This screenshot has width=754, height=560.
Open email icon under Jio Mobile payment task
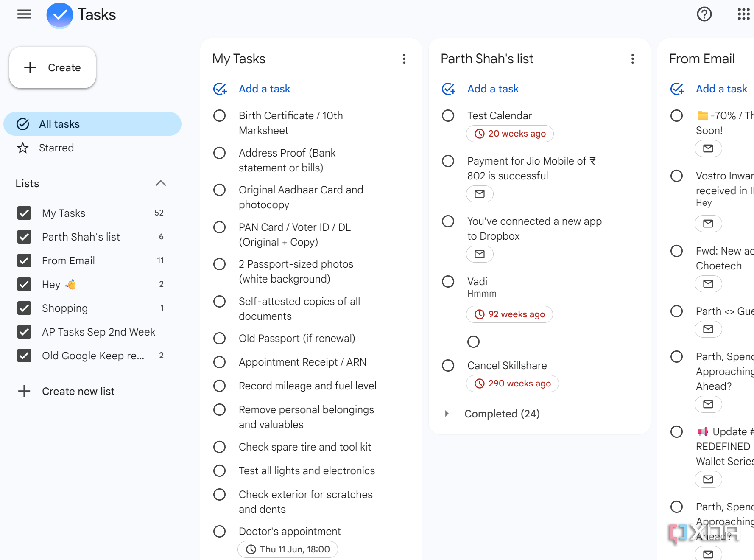[x=480, y=194]
